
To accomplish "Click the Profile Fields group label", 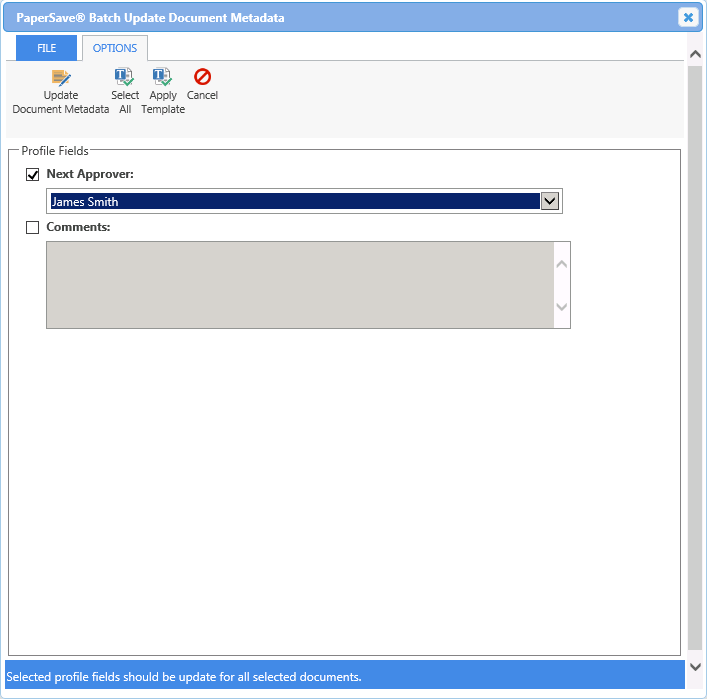I will tap(55, 151).
